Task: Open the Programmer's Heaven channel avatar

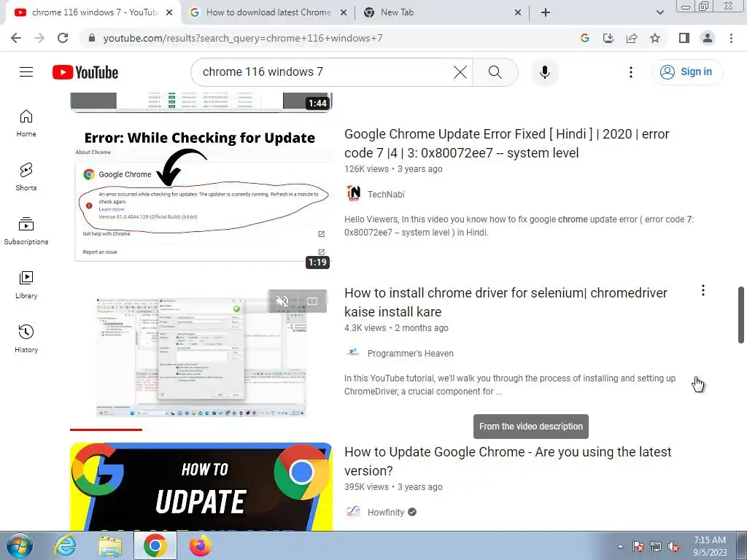Action: pyautogui.click(x=354, y=353)
